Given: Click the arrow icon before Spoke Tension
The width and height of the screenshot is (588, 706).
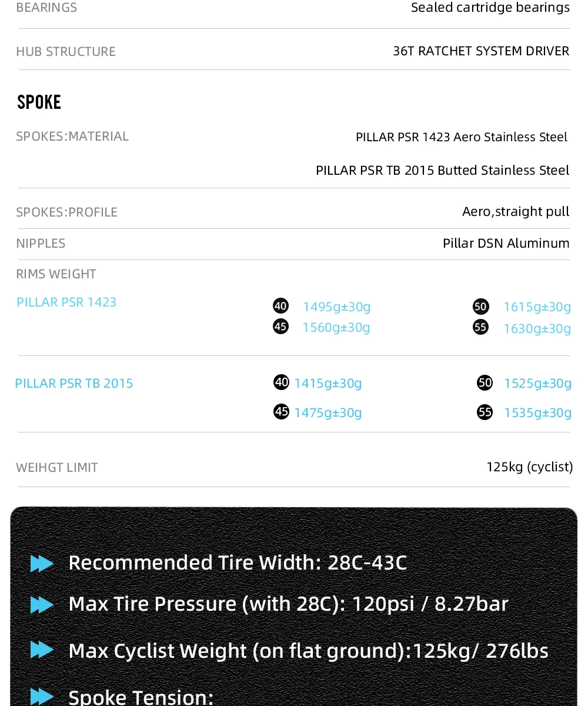Looking at the screenshot, I should (x=42, y=696).
